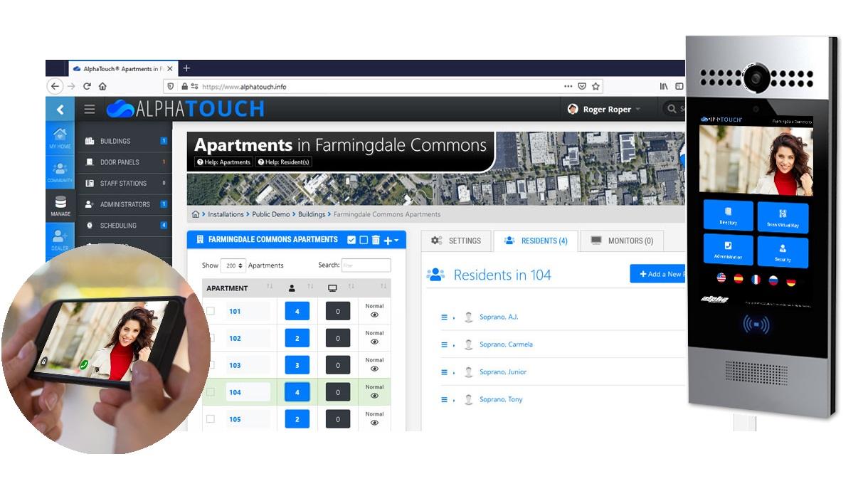Screen dimensions: 868x501
Task: Click the Help: Apartments button
Action: [223, 162]
